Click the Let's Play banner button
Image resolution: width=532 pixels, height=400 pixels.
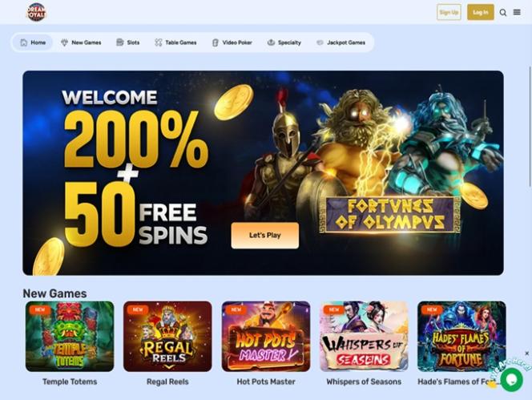click(265, 236)
